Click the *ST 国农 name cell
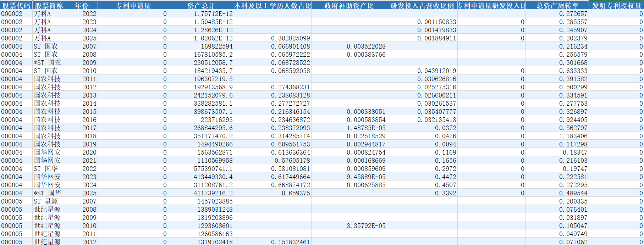The image size is (644, 245). coord(49,62)
